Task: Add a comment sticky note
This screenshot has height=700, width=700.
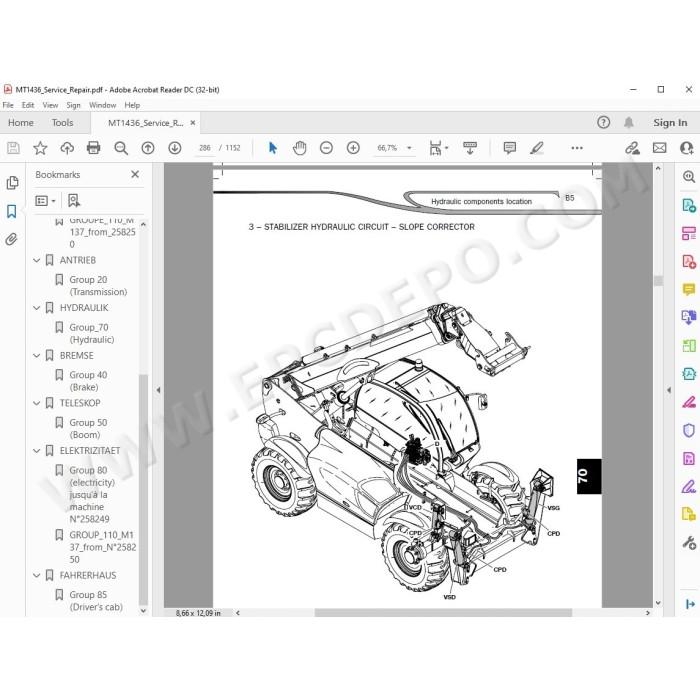Action: tap(509, 148)
